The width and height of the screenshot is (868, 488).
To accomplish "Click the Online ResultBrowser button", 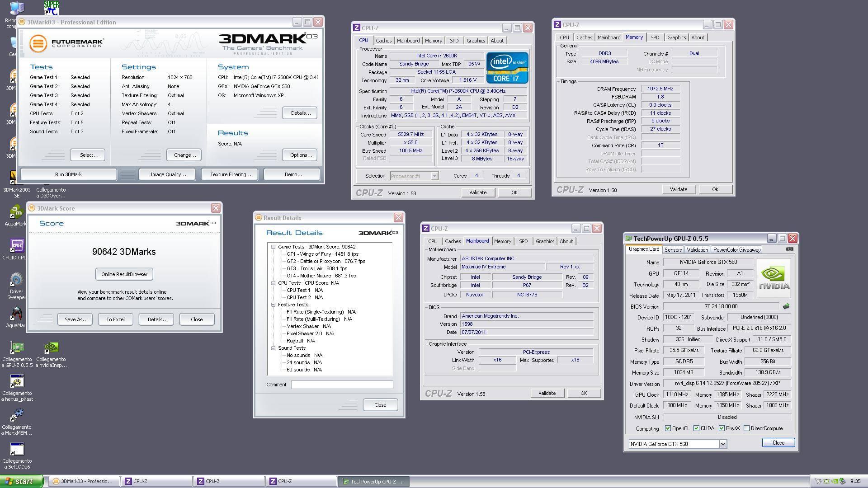I will click(x=124, y=274).
